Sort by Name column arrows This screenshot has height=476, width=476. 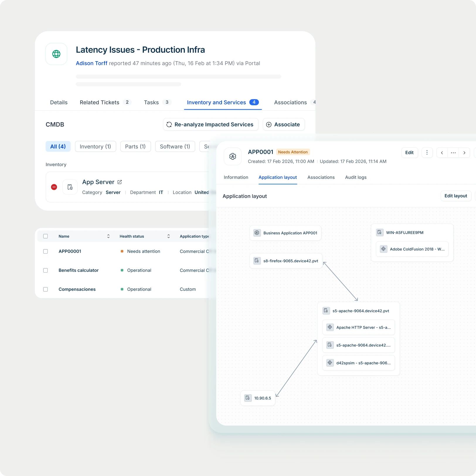point(108,236)
